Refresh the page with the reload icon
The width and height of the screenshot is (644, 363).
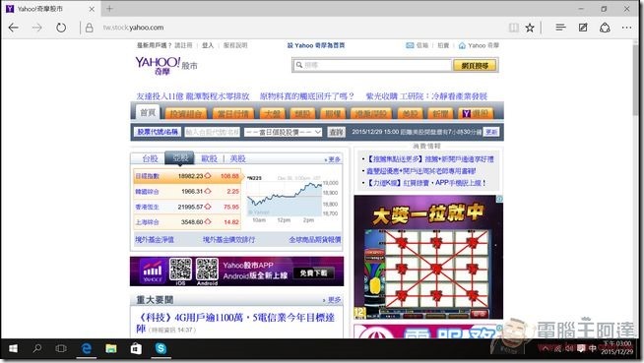point(61,28)
